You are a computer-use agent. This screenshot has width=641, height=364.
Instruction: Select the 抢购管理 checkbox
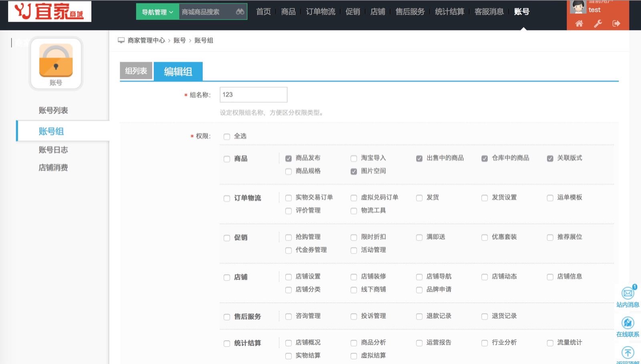(x=288, y=237)
